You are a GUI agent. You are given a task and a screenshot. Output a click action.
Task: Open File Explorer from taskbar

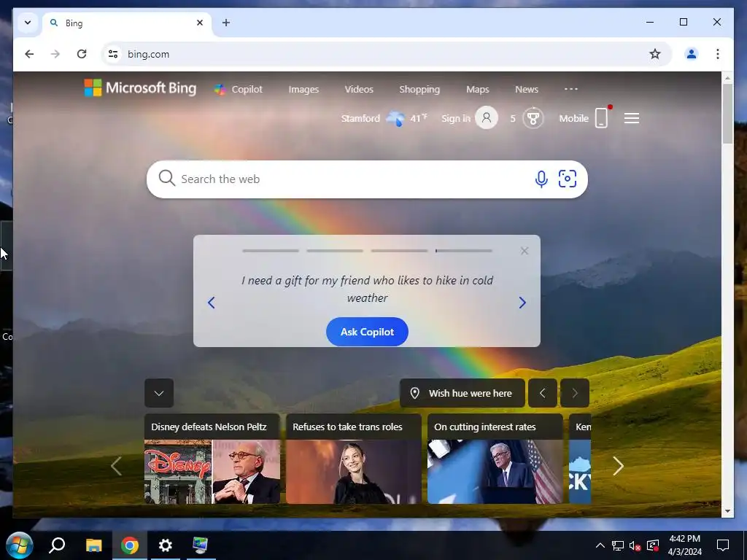[x=94, y=545]
